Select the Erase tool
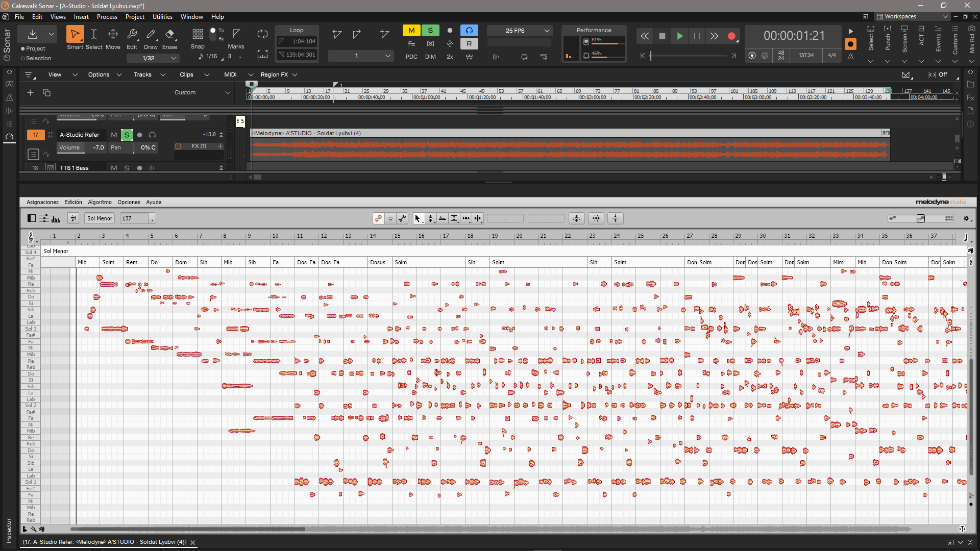 [169, 35]
